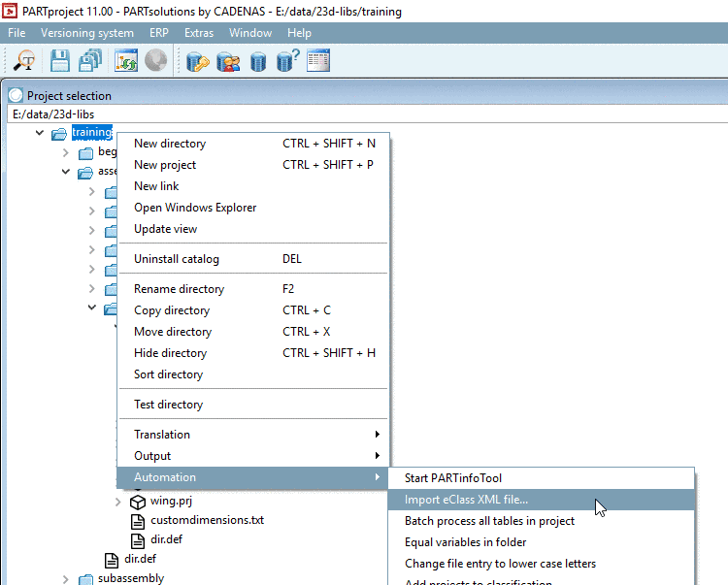The width and height of the screenshot is (728, 585).
Task: Choose New project from context menu
Action: coord(253,165)
